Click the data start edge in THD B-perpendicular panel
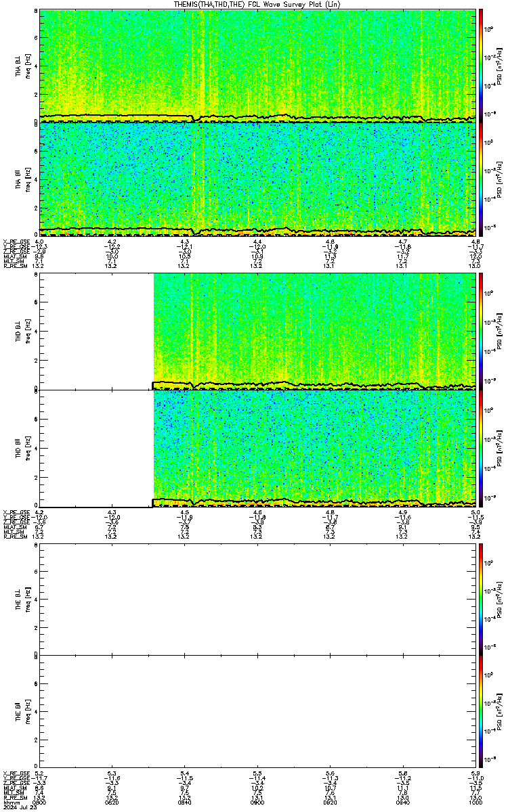The width and height of the screenshot is (508, 812). tap(154, 331)
